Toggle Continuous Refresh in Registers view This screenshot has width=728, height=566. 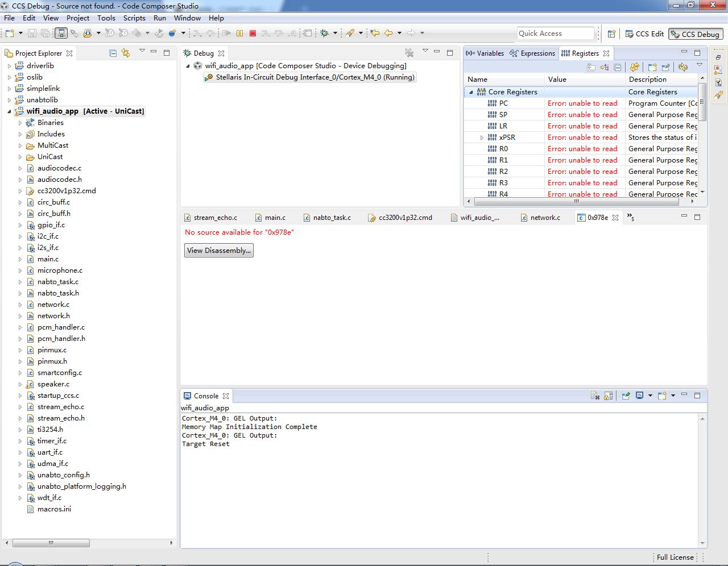(635, 67)
